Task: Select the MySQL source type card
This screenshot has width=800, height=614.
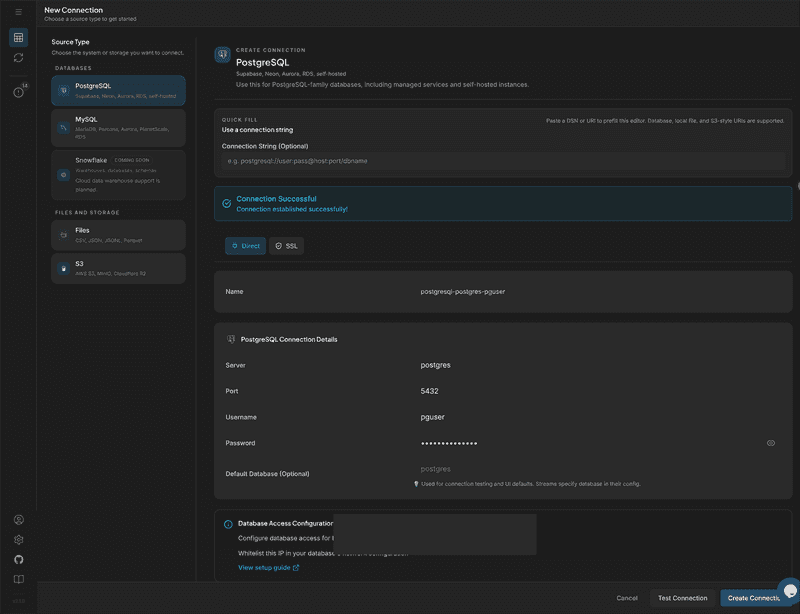Action: pos(118,128)
